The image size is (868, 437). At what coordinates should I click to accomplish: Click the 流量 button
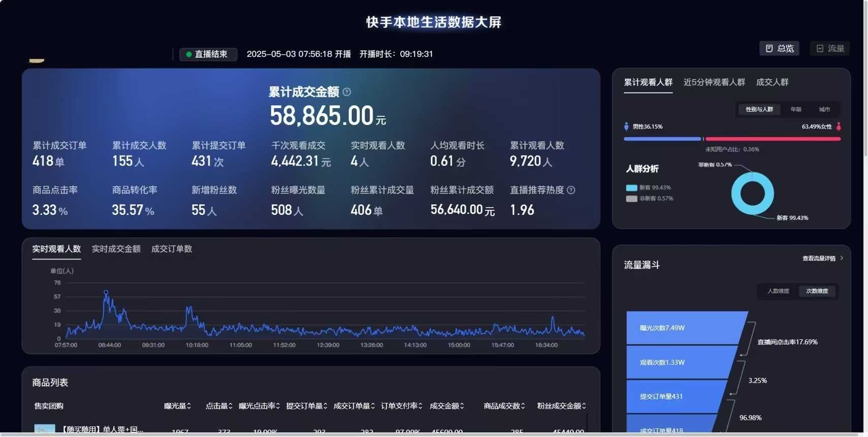click(830, 48)
